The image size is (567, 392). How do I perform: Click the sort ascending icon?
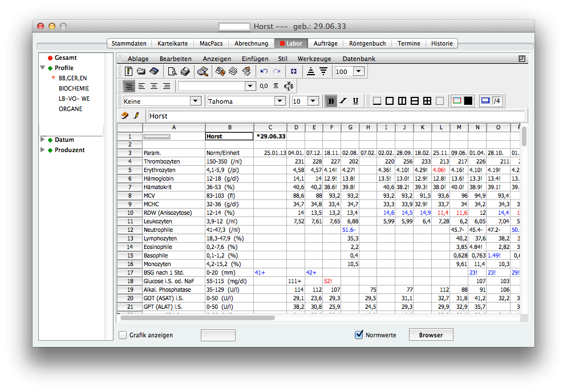[x=311, y=71]
